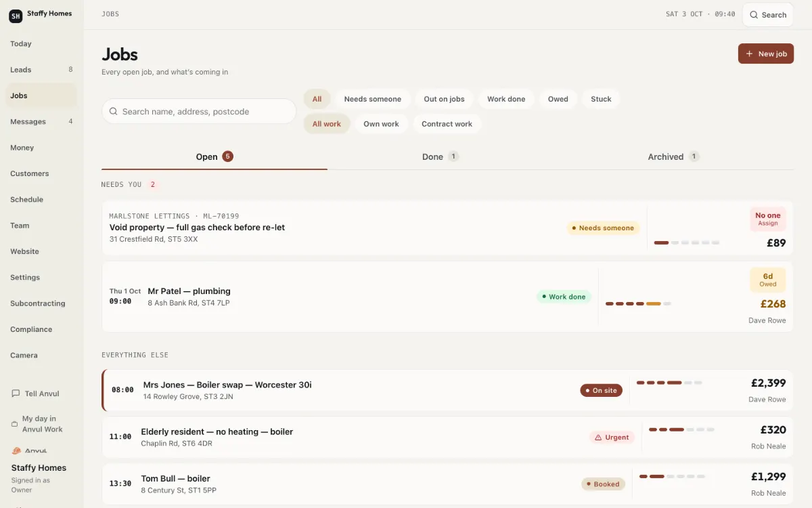This screenshot has width=812, height=508.
Task: Click the £268 owed amount
Action: click(773, 304)
